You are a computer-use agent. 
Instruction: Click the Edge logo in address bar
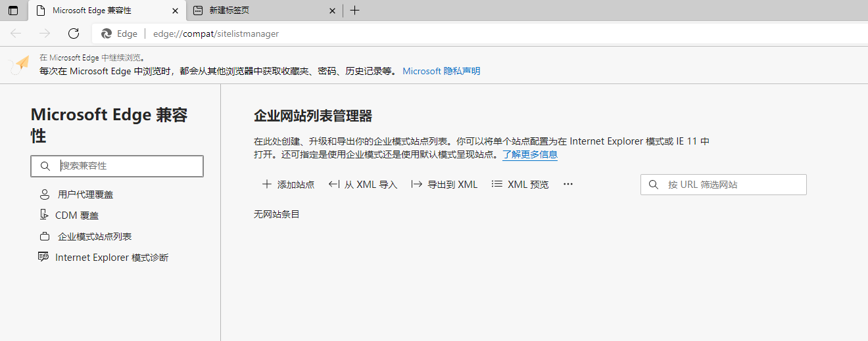(x=107, y=34)
